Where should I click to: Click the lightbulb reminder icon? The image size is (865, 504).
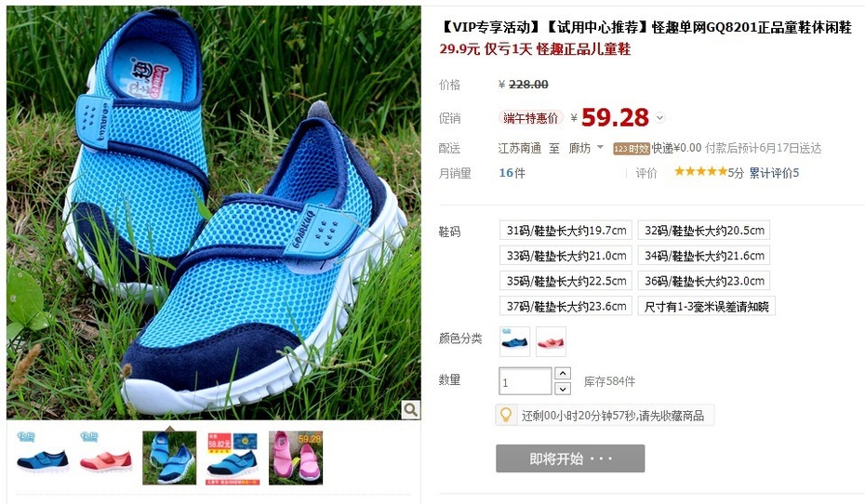[x=505, y=414]
